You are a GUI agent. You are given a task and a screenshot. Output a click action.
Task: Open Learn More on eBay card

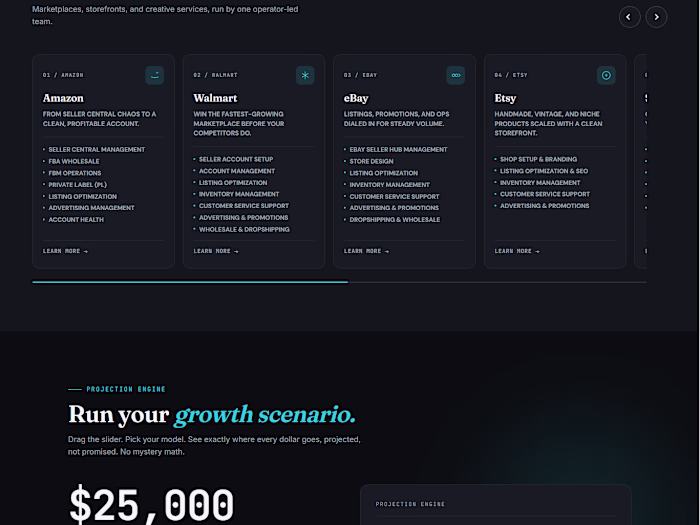(x=366, y=251)
